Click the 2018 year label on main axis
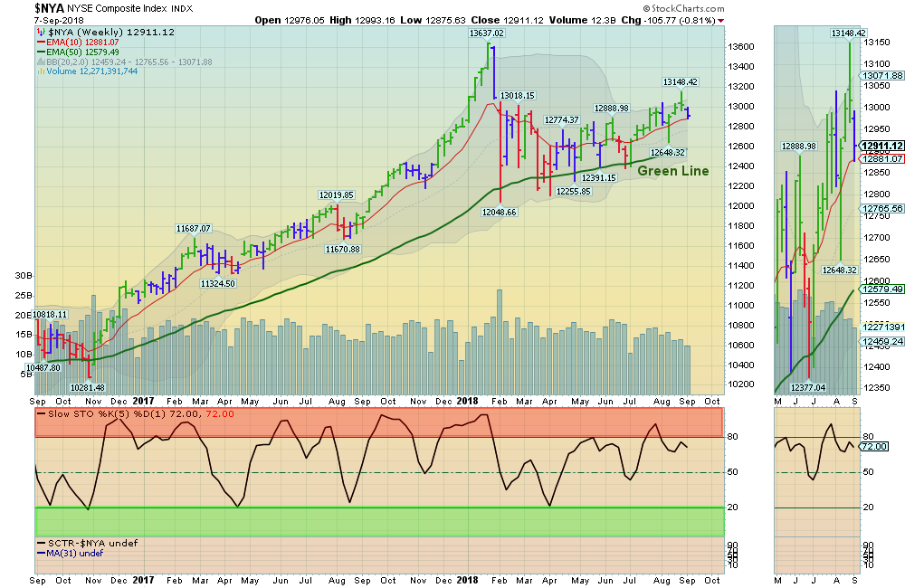This screenshot has height=588, width=905. click(467, 401)
